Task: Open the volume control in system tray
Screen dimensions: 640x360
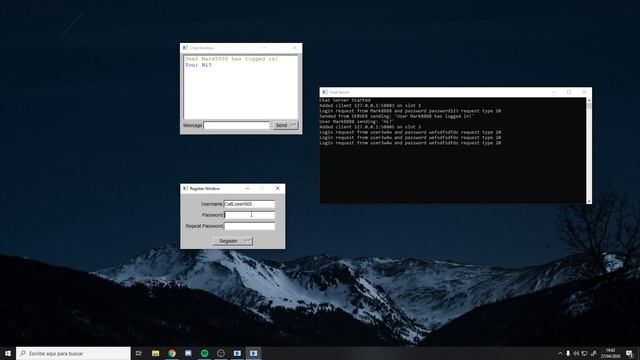Action: 576,353
